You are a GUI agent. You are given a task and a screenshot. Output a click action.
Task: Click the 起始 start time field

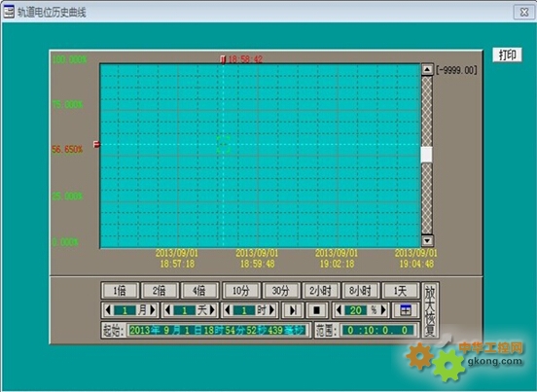click(x=216, y=331)
